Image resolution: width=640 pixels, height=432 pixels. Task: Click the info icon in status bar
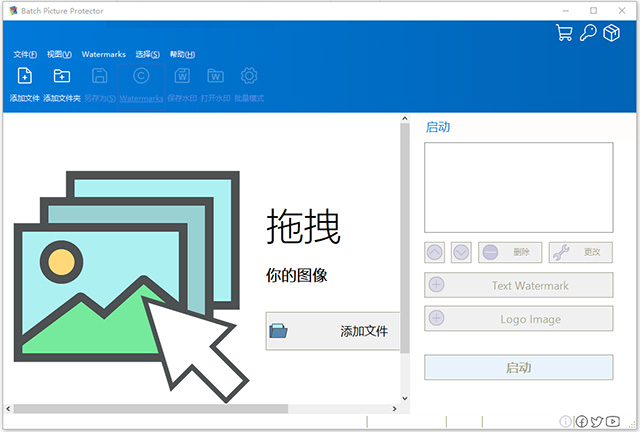click(x=565, y=421)
